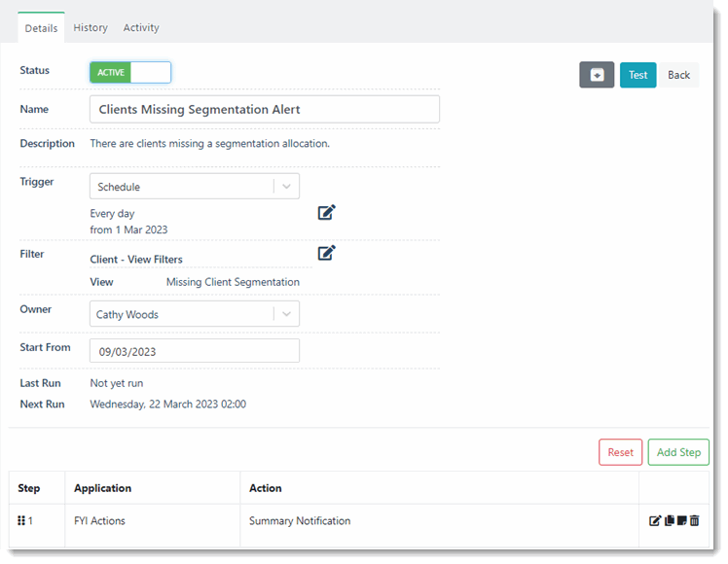Click the Back button

pyautogui.click(x=678, y=75)
